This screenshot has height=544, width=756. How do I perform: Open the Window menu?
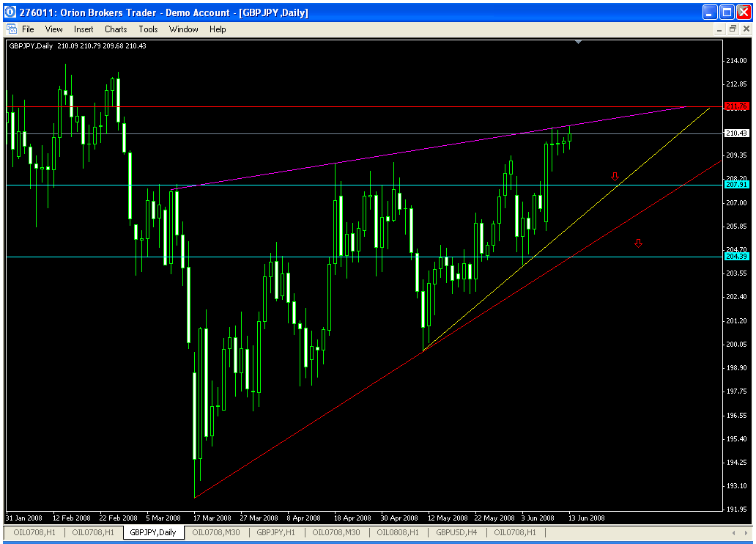point(183,29)
